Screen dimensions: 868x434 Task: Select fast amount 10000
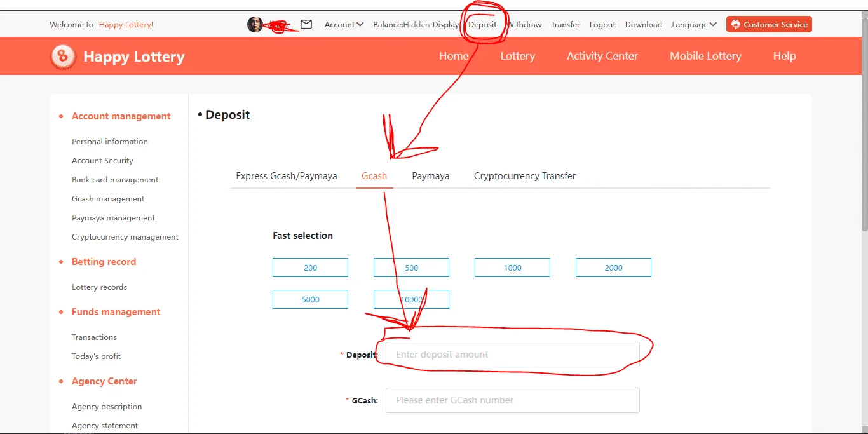point(411,299)
